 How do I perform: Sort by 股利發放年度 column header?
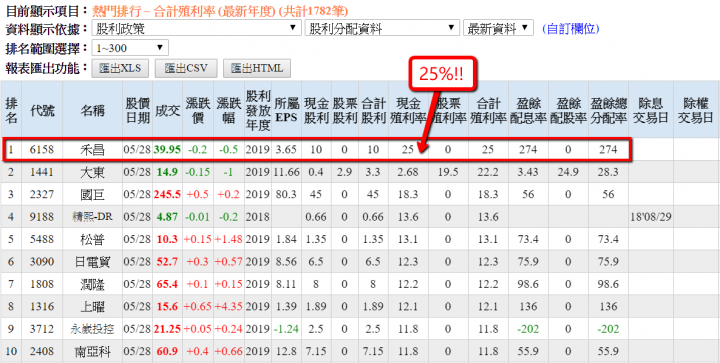(258, 110)
